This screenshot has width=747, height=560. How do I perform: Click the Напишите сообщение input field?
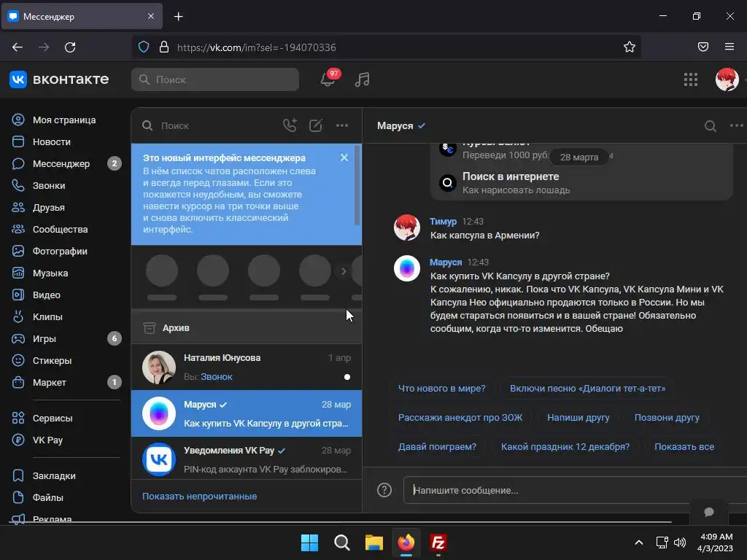coord(575,490)
